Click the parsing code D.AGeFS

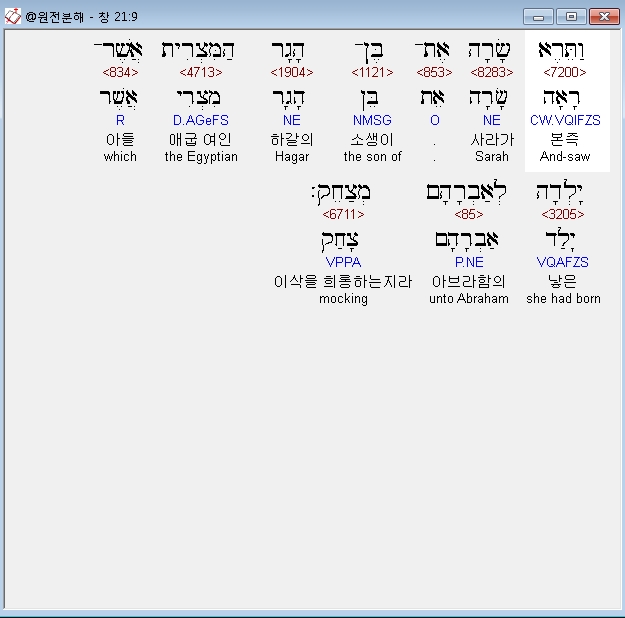click(200, 120)
